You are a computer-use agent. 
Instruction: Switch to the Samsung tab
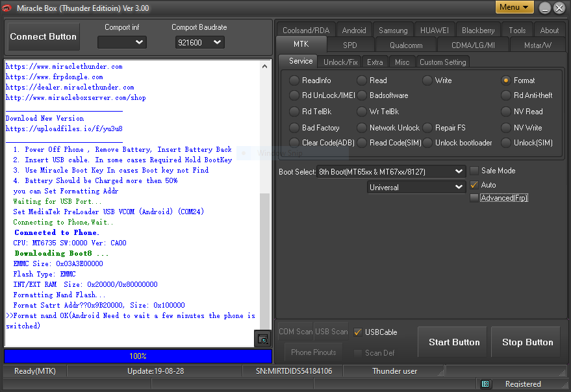[393, 31]
